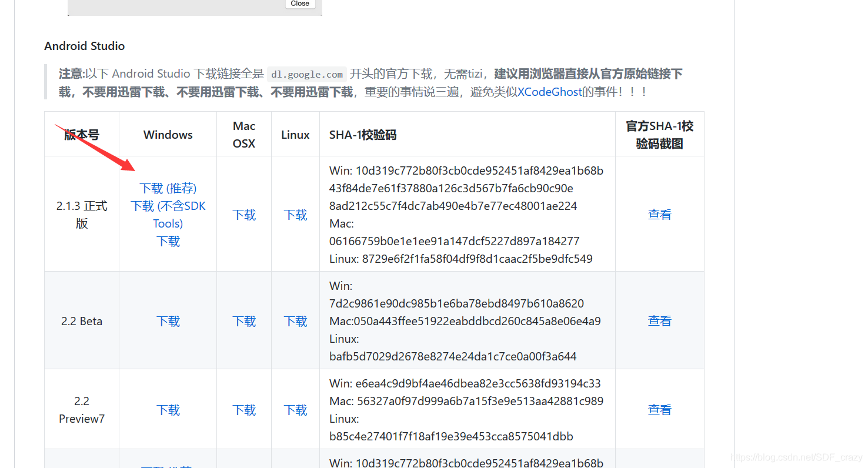Download Windows build of 2.2 Beta

(168, 321)
